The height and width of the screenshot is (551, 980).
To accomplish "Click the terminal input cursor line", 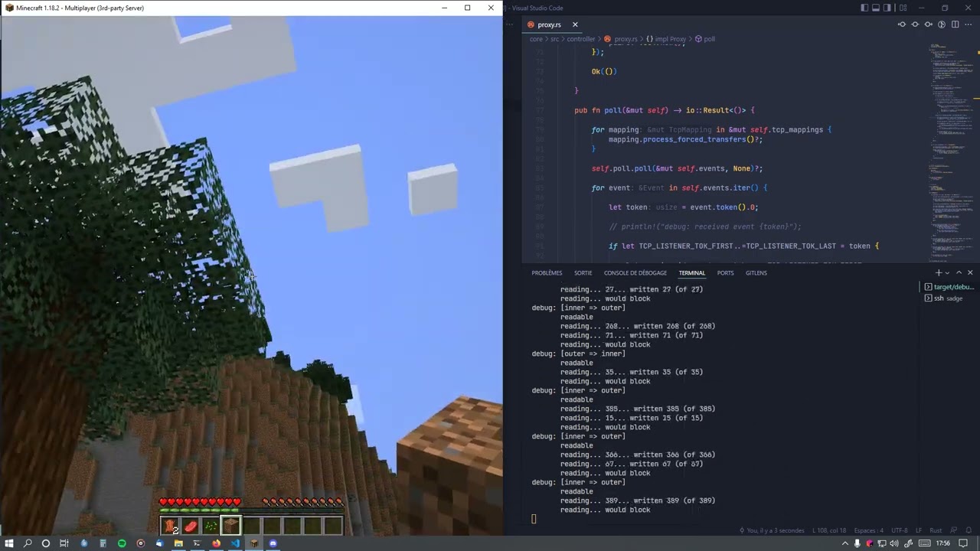I will (x=534, y=519).
